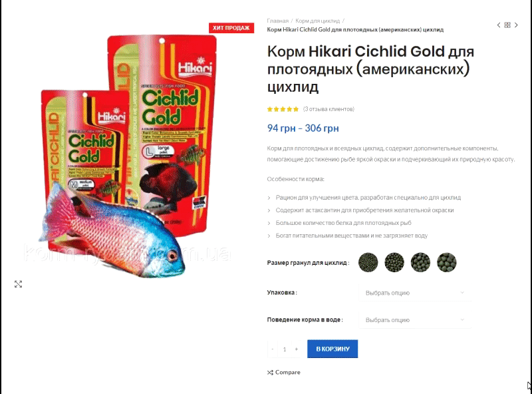Expand the Поведение корма в воде dropdown
532x394 pixels.
tap(415, 320)
